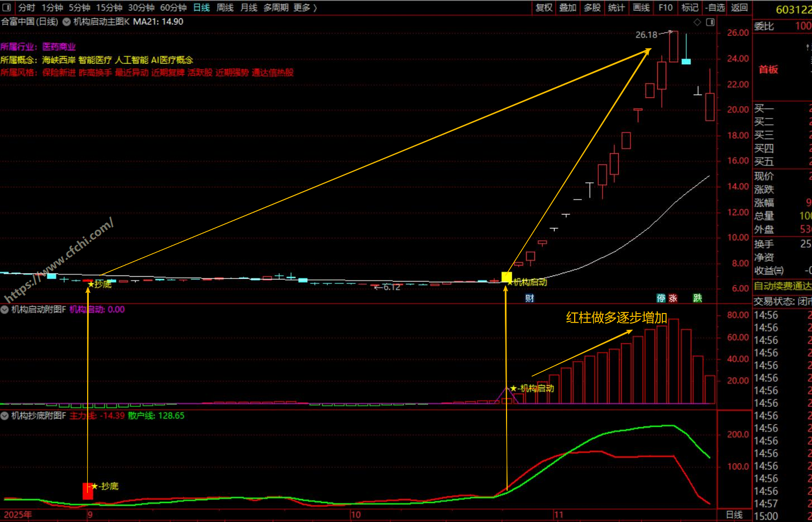Click the 6.12 low price label
Screen dimensions: 812x522
391,287
